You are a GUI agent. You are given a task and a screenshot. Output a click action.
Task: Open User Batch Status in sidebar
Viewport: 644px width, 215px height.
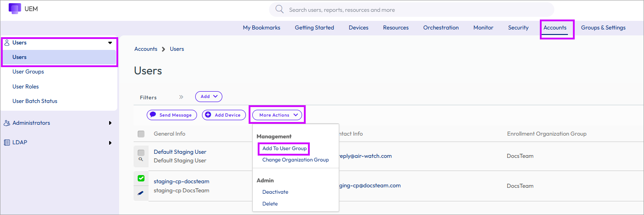[35, 101]
